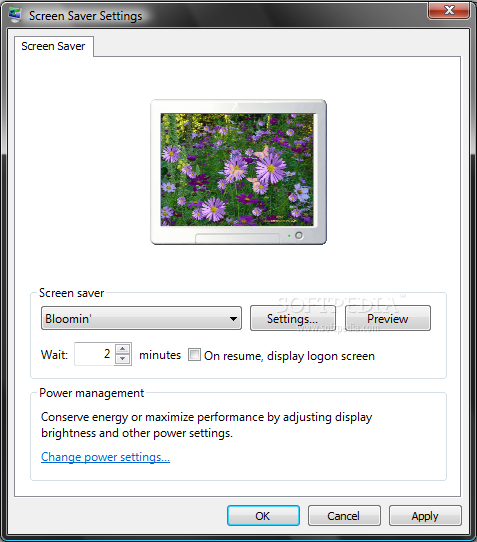Open the Screen Saver tab

(x=54, y=46)
